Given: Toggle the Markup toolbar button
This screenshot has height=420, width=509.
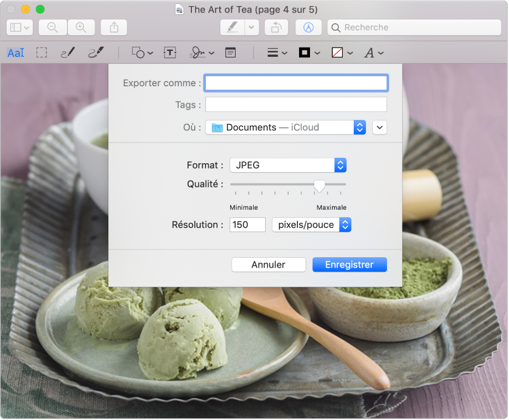Looking at the screenshot, I should (x=308, y=27).
